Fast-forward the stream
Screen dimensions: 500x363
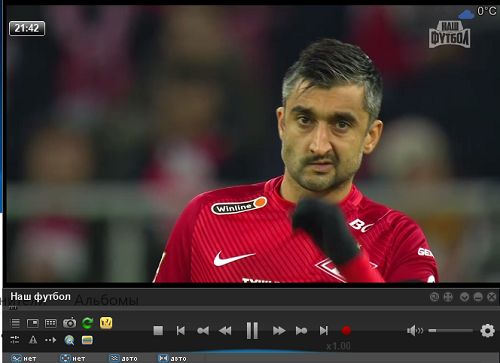click(x=279, y=331)
